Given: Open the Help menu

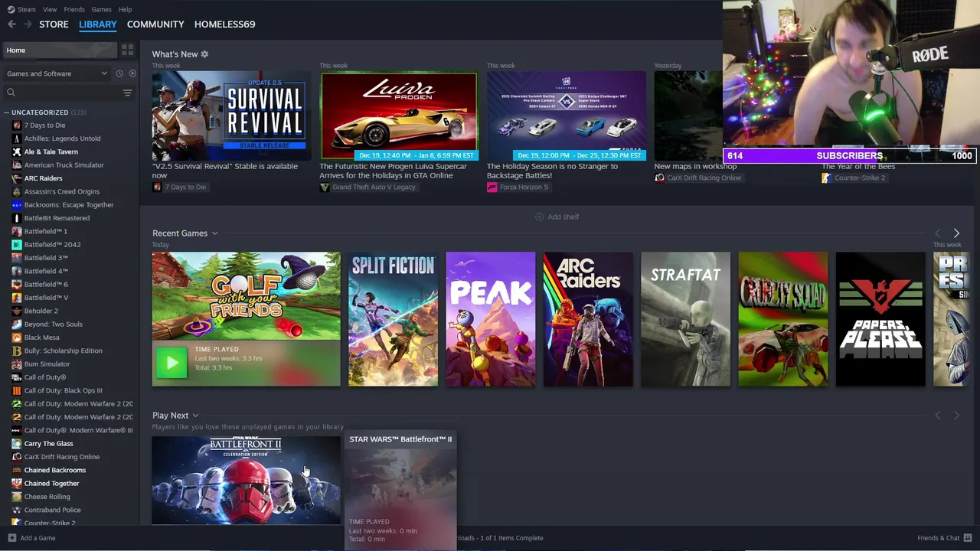Looking at the screenshot, I should pos(125,9).
